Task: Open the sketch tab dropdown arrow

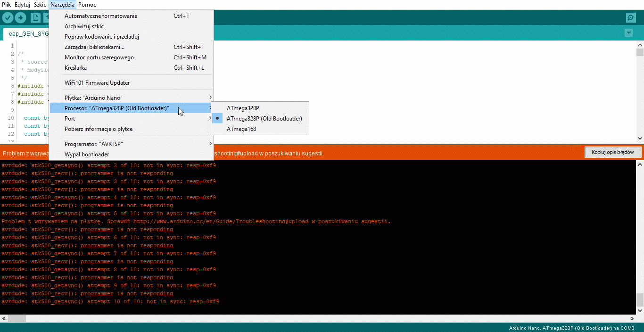Action: coord(628,33)
